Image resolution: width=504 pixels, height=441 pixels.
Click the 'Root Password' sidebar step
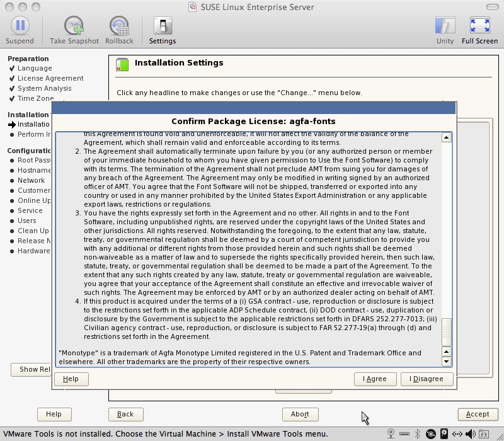pos(34,160)
